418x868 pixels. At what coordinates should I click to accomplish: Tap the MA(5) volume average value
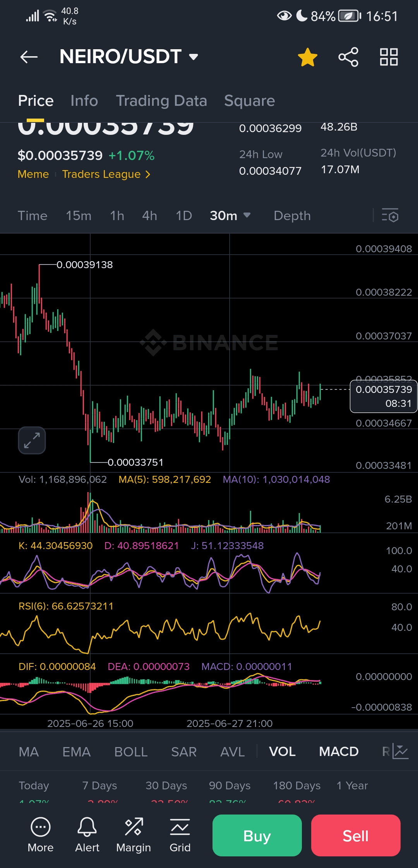(x=165, y=479)
